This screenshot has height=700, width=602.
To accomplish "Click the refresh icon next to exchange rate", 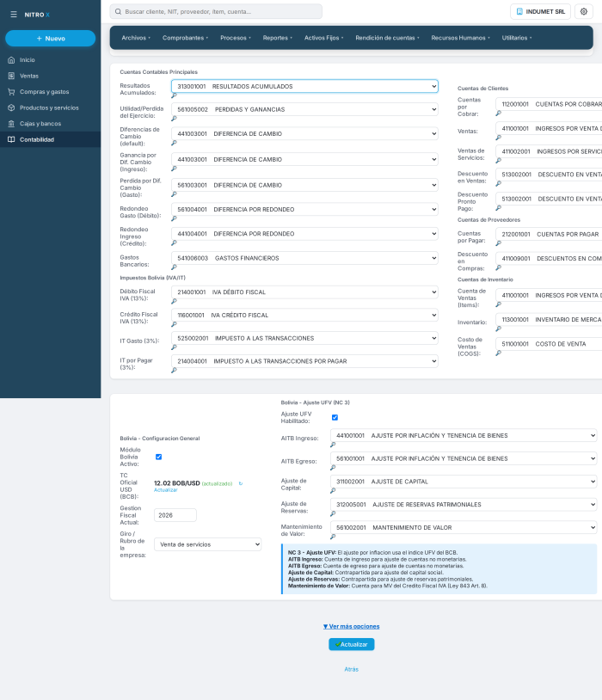I will coord(241,483).
